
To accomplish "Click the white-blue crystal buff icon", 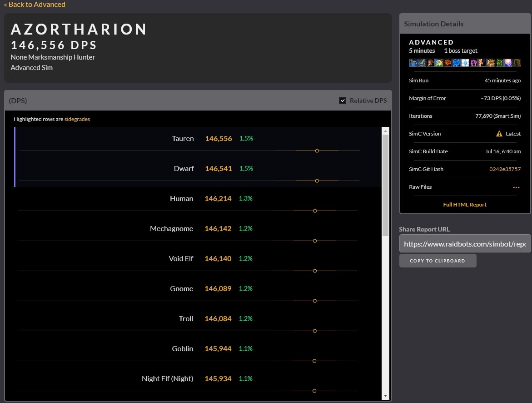I will (x=465, y=63).
